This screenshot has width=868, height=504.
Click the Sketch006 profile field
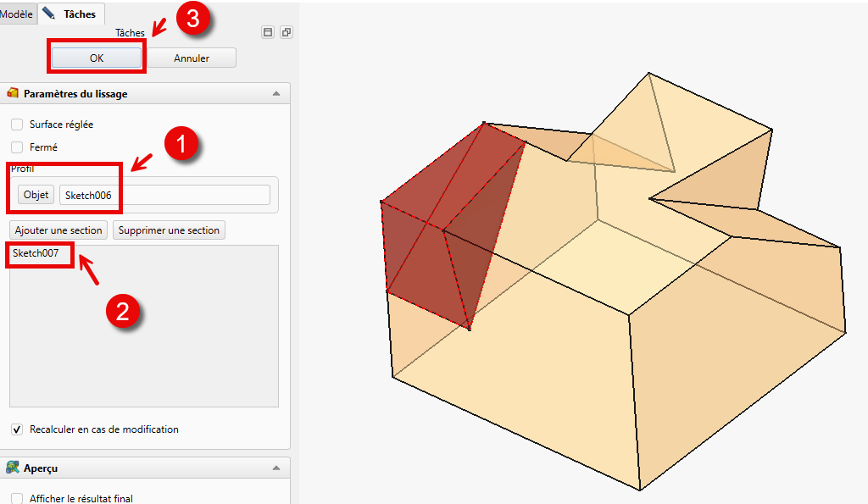164,195
